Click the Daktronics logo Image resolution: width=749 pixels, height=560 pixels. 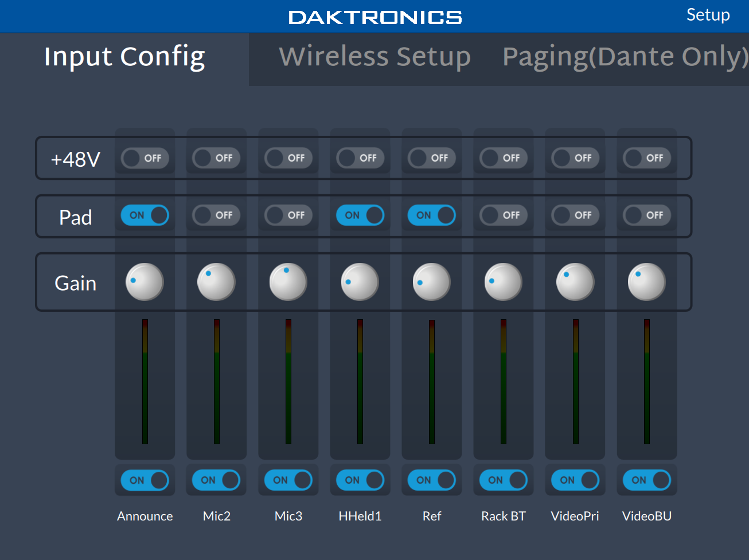coord(375,17)
